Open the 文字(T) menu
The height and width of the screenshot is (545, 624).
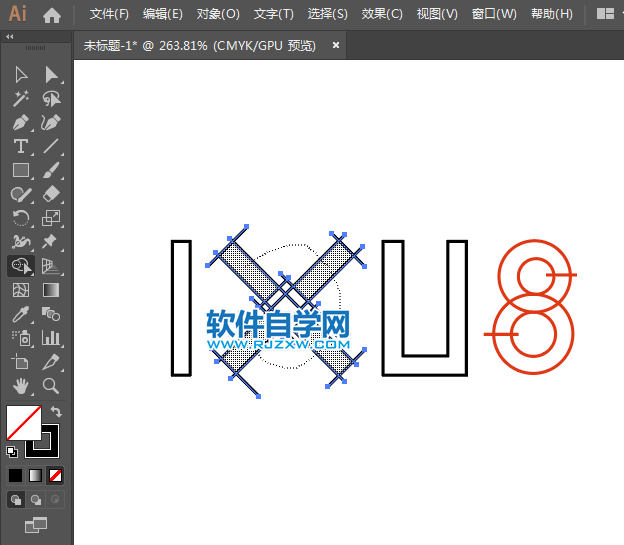pos(273,14)
